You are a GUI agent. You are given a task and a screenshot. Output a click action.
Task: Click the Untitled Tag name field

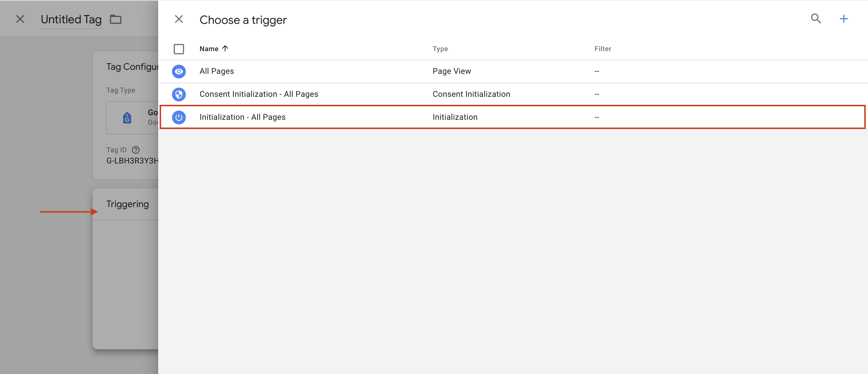(71, 20)
